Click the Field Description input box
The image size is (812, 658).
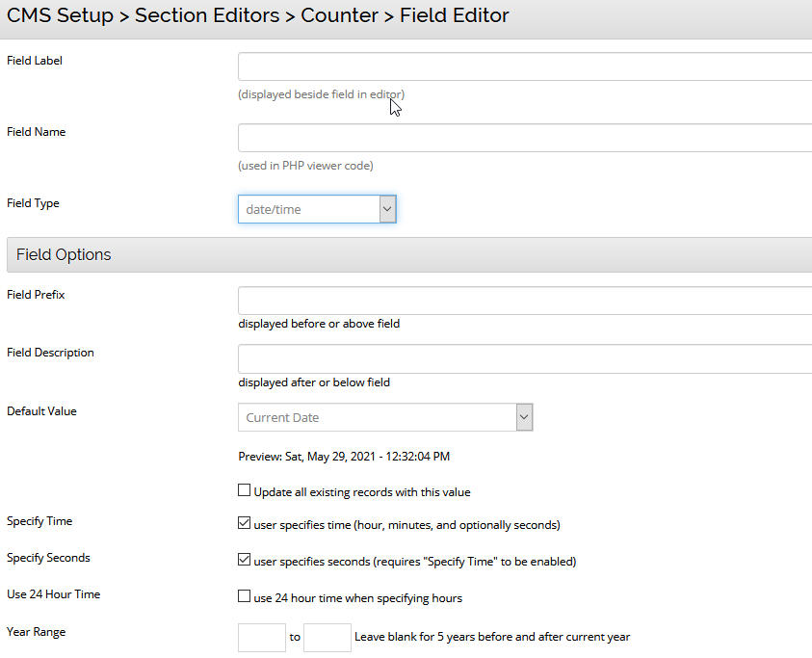pyautogui.click(x=525, y=359)
